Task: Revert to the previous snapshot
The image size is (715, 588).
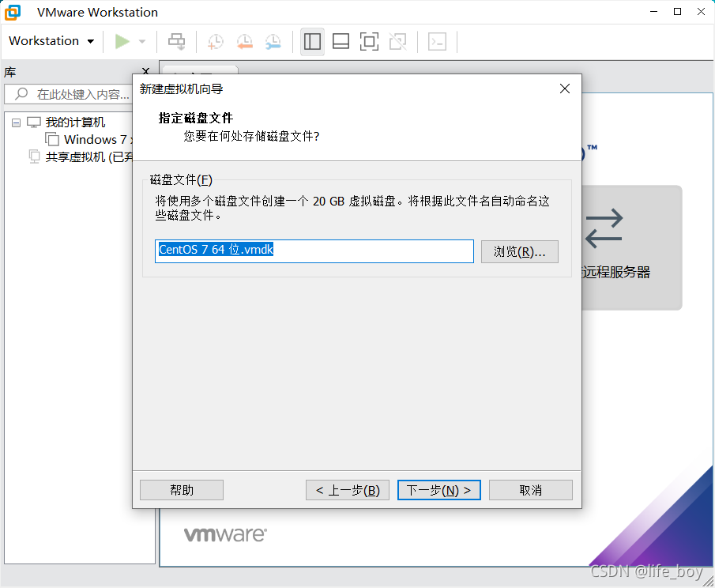Action: 244,42
